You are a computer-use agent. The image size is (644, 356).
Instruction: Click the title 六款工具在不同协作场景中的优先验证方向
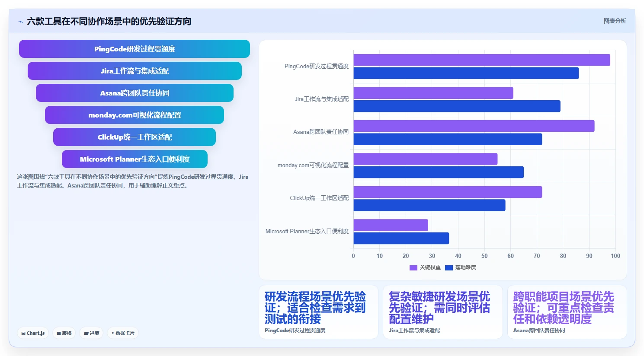109,21
